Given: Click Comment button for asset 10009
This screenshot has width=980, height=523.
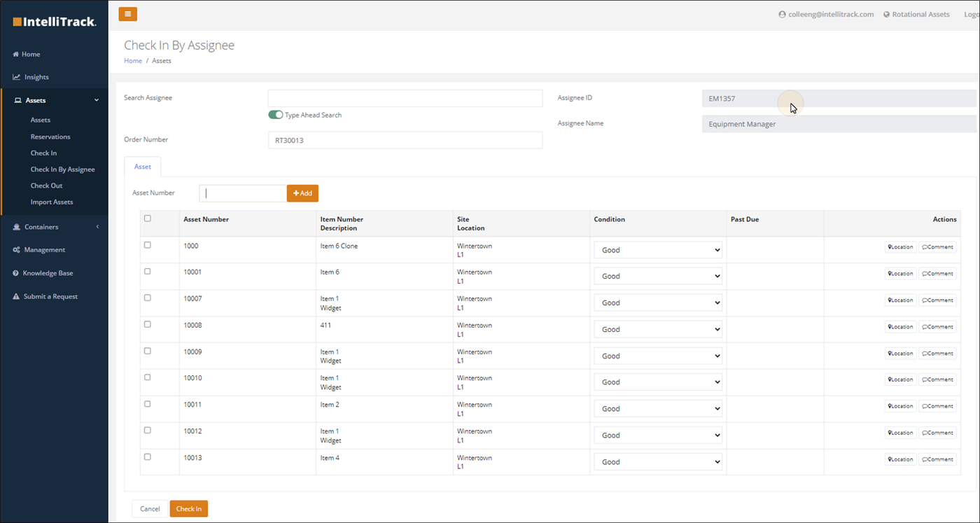Looking at the screenshot, I should (x=937, y=354).
